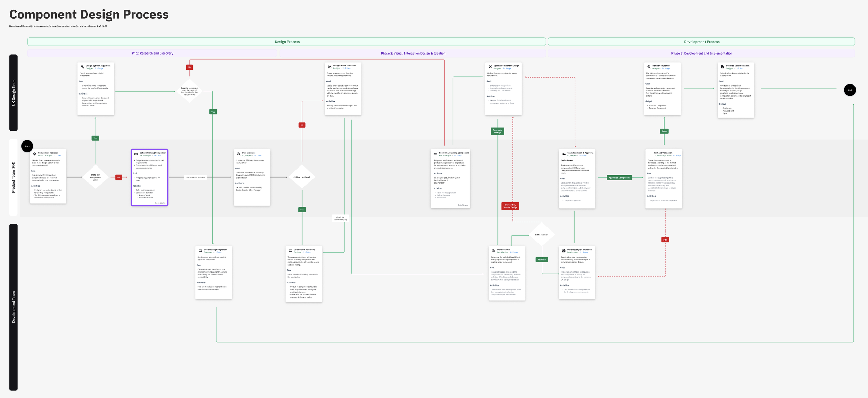
Task: Click the green Approved Component label
Action: tap(619, 178)
